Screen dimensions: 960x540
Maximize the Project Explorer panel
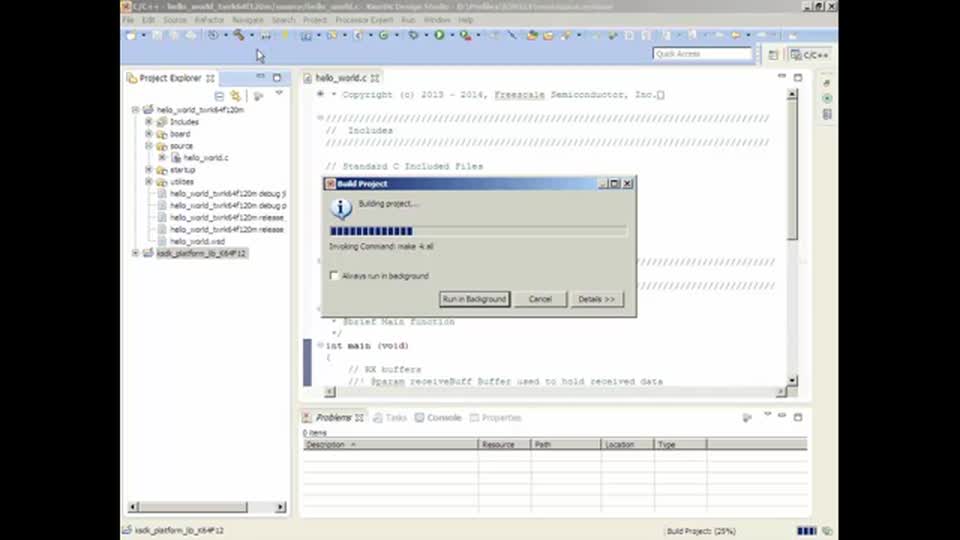pos(277,78)
